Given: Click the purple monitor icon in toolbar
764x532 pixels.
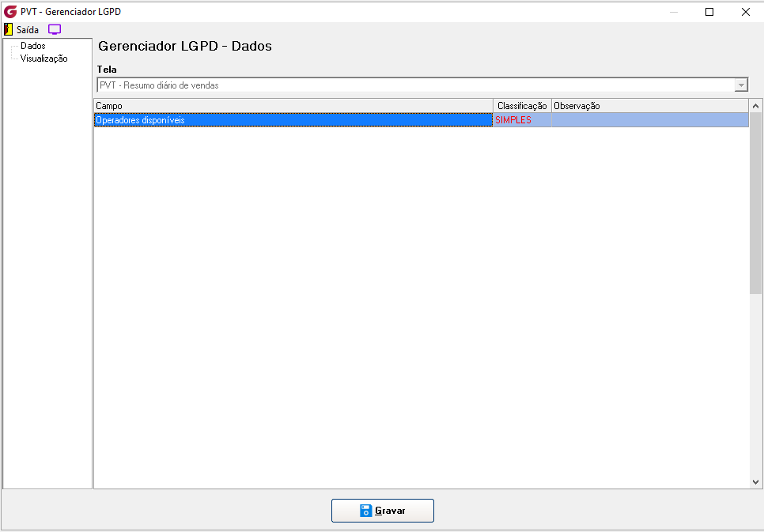Looking at the screenshot, I should point(55,30).
